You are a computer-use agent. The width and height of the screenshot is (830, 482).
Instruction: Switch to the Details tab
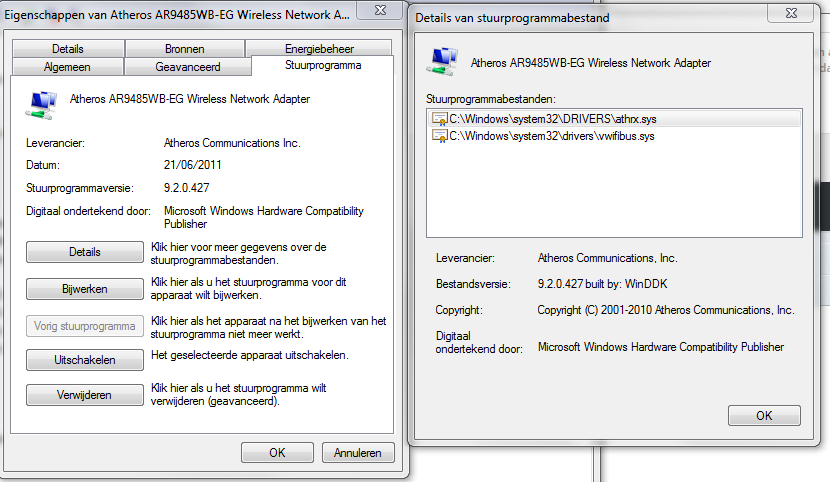click(x=68, y=49)
